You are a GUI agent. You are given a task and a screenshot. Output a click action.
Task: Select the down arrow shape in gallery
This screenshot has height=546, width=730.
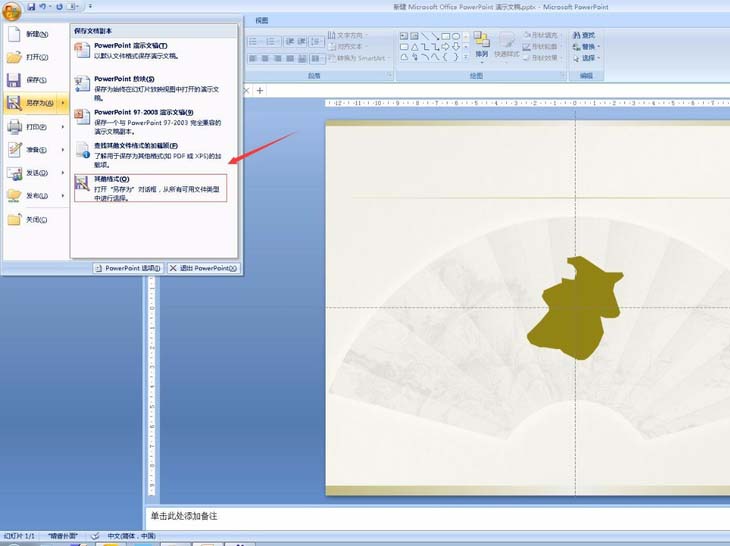tap(456, 47)
